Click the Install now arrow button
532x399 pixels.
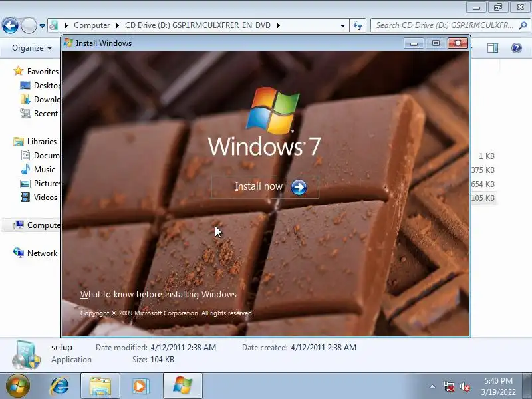click(x=299, y=187)
